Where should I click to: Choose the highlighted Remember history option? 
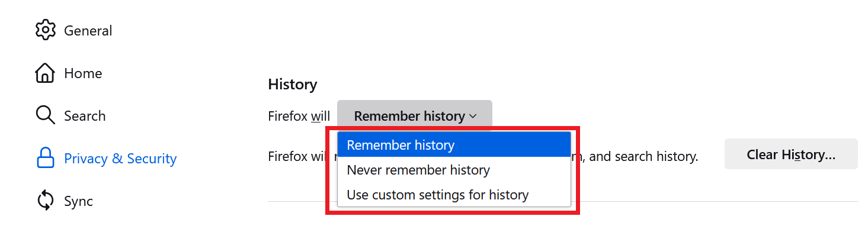pyautogui.click(x=454, y=145)
